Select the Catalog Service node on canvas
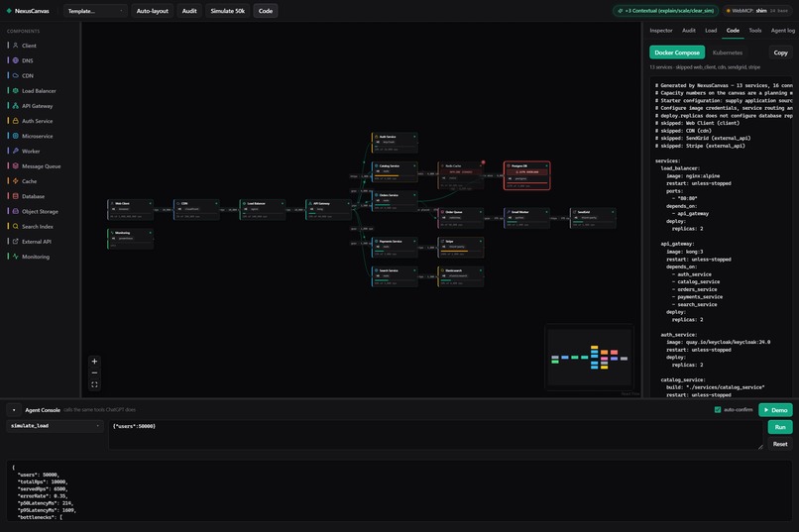This screenshot has height=532, width=799. coord(395,172)
